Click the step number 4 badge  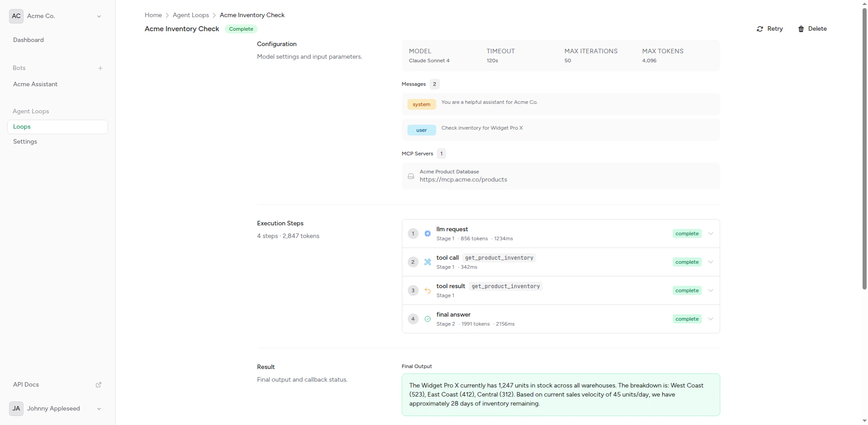[x=413, y=319]
